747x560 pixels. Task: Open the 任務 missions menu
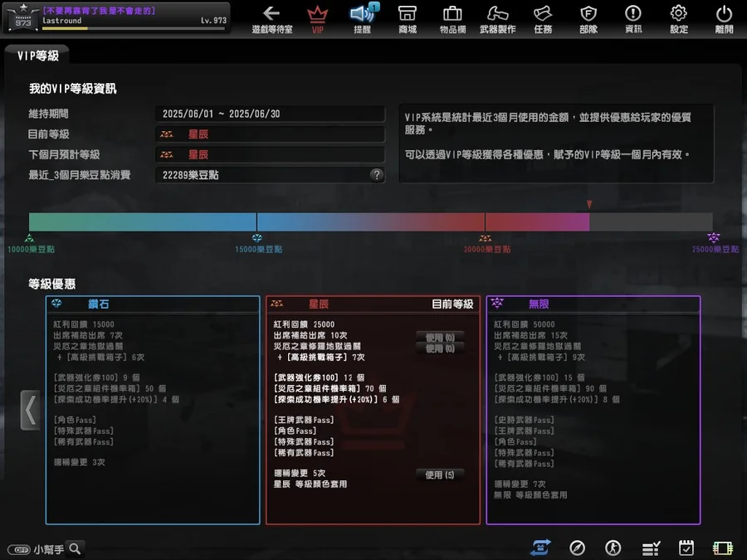(543, 20)
